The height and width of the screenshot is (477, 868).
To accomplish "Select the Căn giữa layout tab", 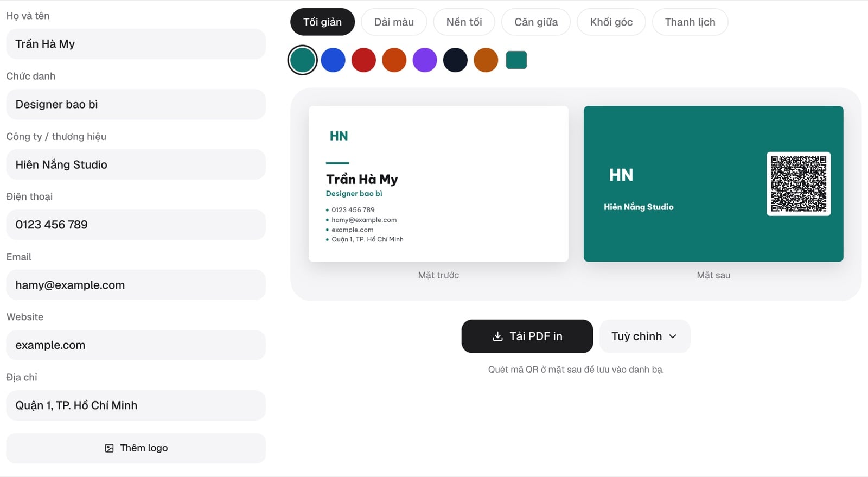I will click(x=536, y=22).
